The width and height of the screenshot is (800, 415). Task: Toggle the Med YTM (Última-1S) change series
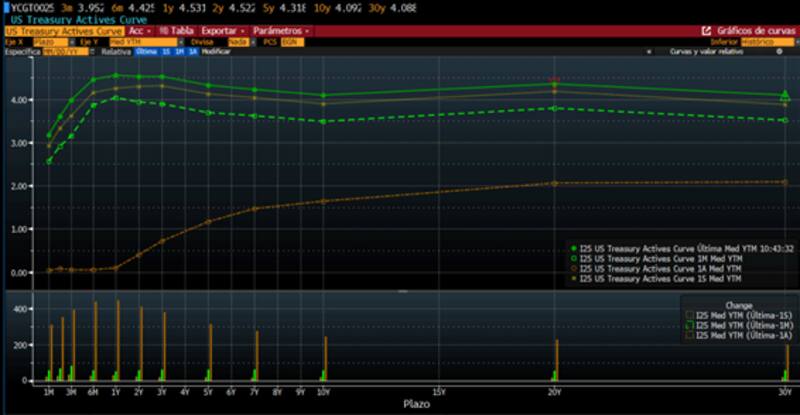pyautogui.click(x=689, y=314)
